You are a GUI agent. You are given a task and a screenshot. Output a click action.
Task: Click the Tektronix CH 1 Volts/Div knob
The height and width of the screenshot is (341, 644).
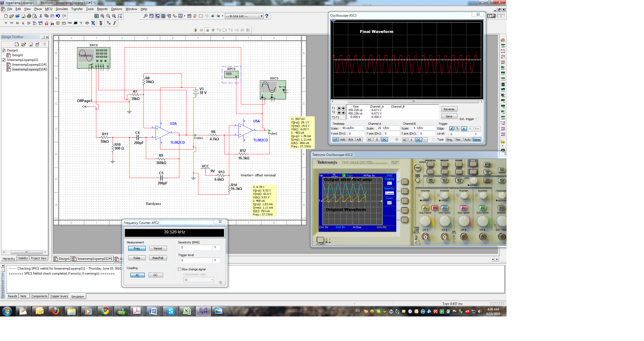(425, 221)
